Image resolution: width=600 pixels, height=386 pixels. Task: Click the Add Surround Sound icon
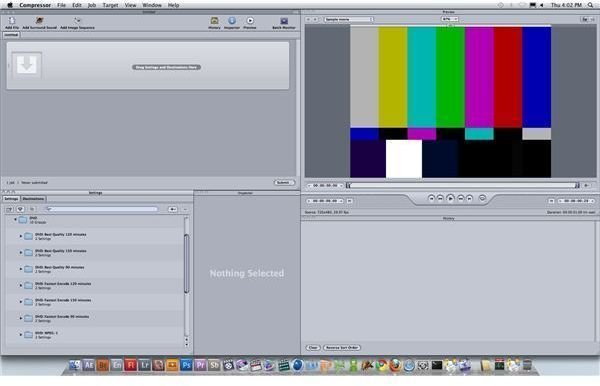[x=39, y=21]
